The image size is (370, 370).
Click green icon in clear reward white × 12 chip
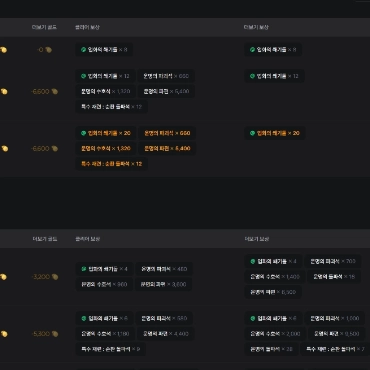(84, 76)
